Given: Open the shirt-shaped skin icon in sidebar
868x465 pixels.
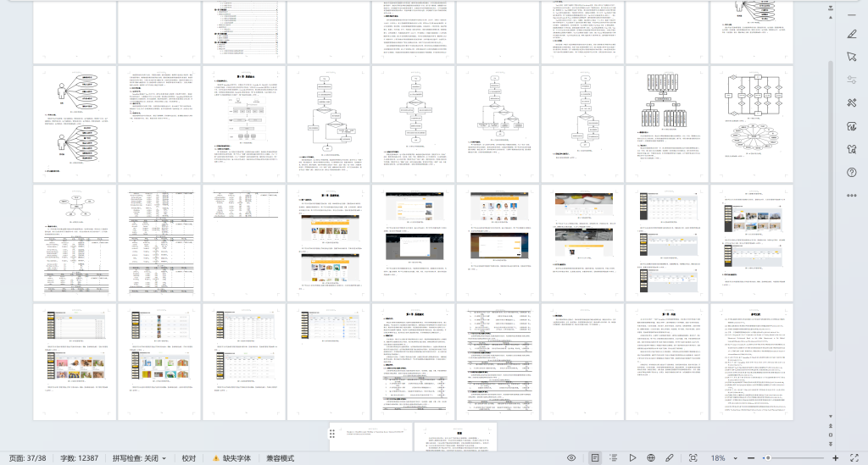Looking at the screenshot, I should point(852,149).
